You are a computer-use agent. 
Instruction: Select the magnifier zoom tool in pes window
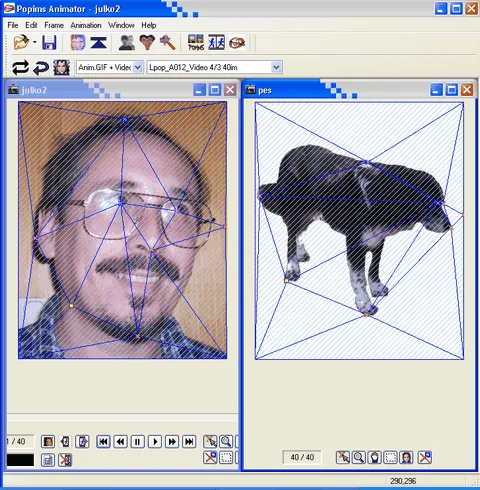point(359,458)
